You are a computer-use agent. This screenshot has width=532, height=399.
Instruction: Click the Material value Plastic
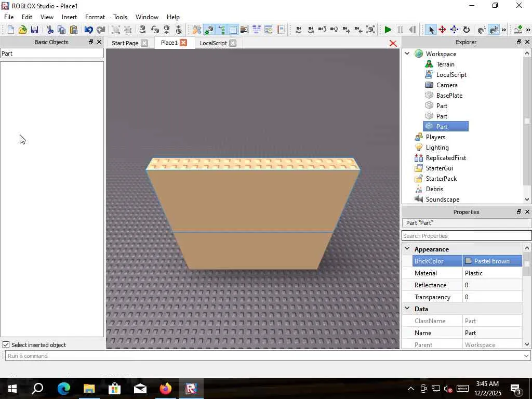[492, 273]
